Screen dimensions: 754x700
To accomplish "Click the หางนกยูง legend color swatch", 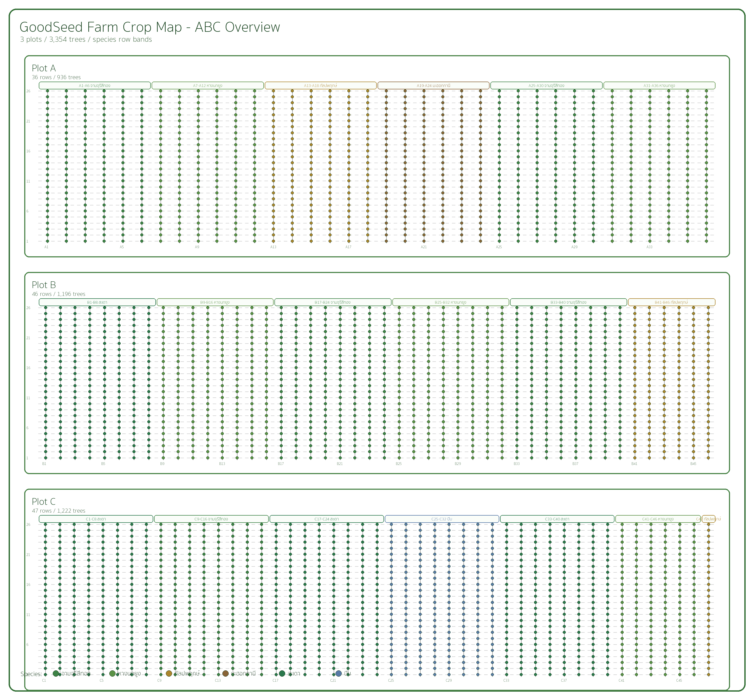I will coord(112,673).
